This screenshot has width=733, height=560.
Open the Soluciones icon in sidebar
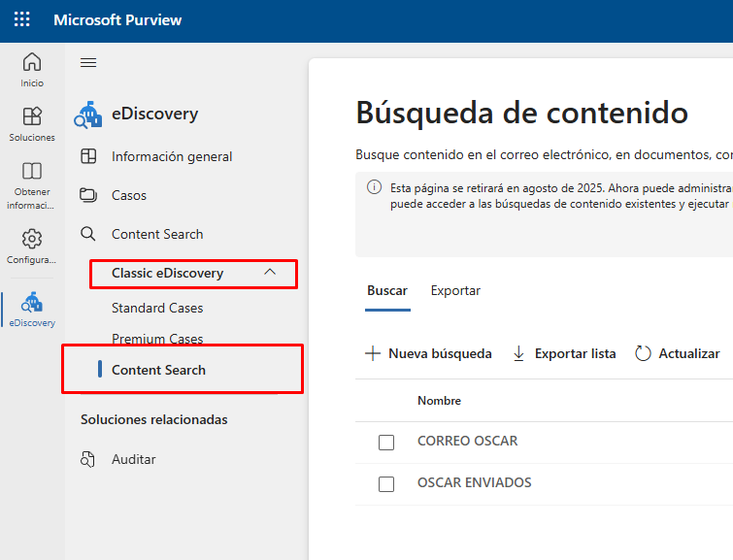click(x=32, y=116)
